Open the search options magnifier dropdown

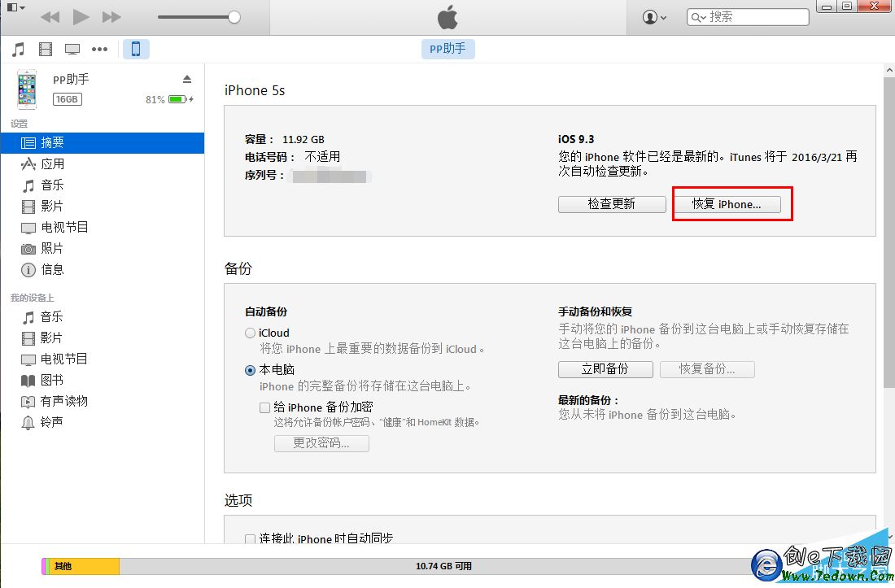699,17
